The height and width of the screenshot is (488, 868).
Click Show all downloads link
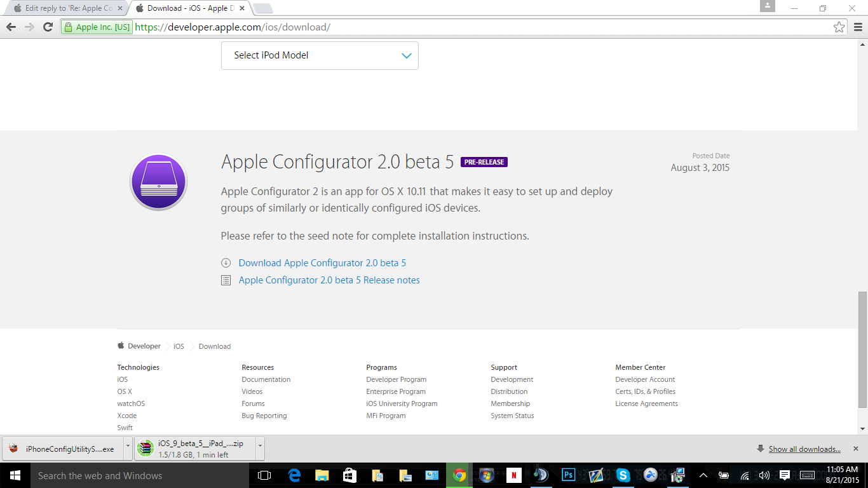tap(804, 449)
